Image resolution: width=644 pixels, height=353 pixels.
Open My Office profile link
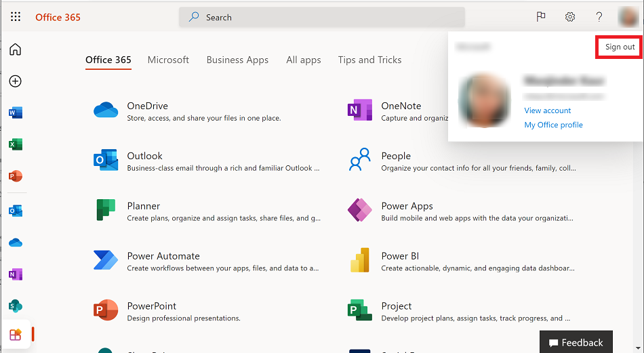[553, 125]
